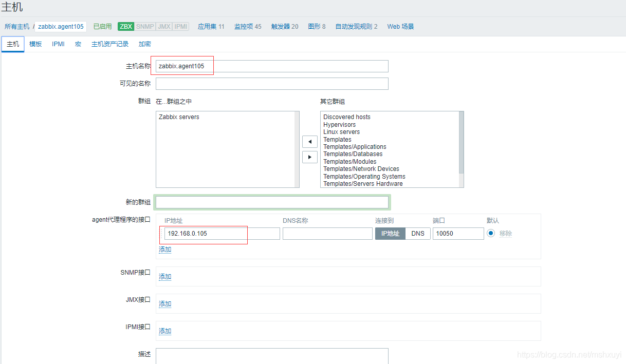Switch to the 模板 tab
The height and width of the screenshot is (364, 626).
(x=35, y=44)
